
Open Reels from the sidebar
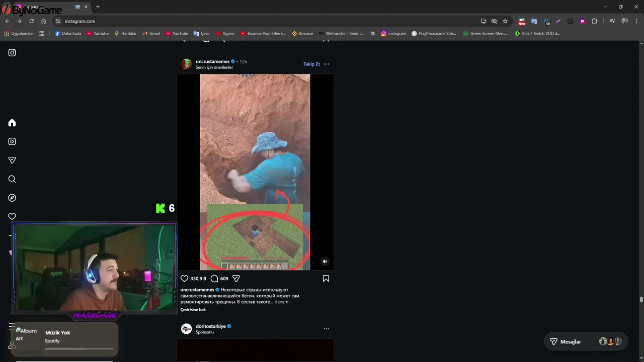click(x=12, y=141)
